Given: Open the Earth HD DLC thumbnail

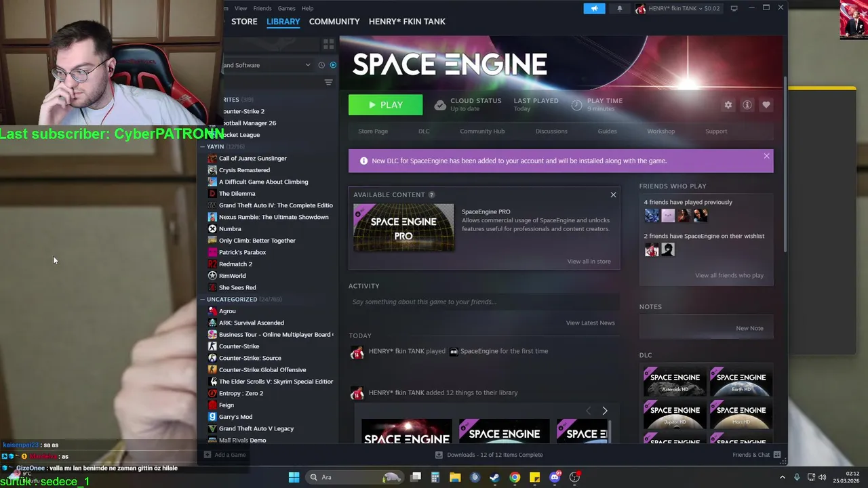Looking at the screenshot, I should (741, 382).
